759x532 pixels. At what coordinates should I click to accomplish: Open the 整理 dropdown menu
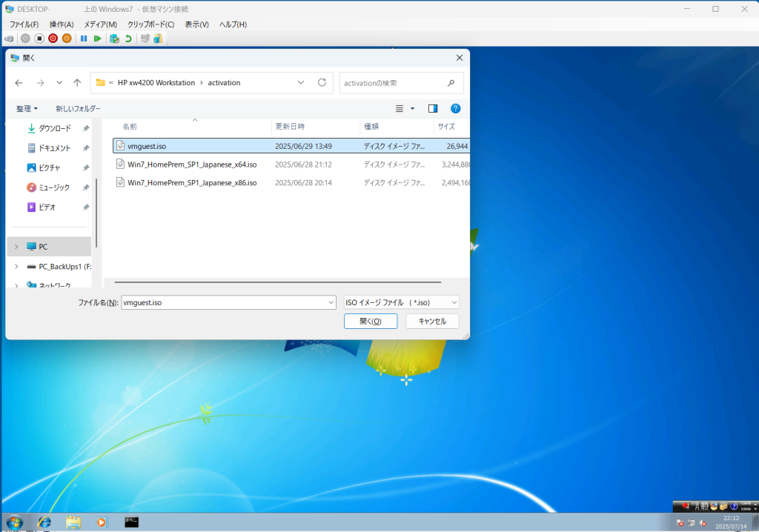[27, 109]
